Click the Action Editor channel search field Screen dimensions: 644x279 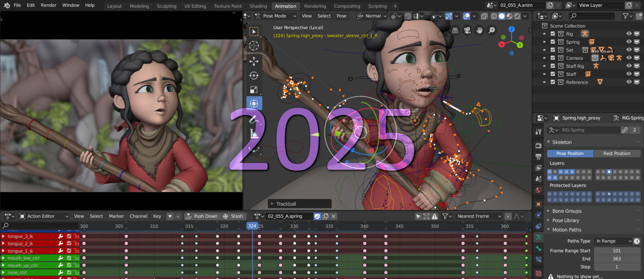(x=40, y=226)
